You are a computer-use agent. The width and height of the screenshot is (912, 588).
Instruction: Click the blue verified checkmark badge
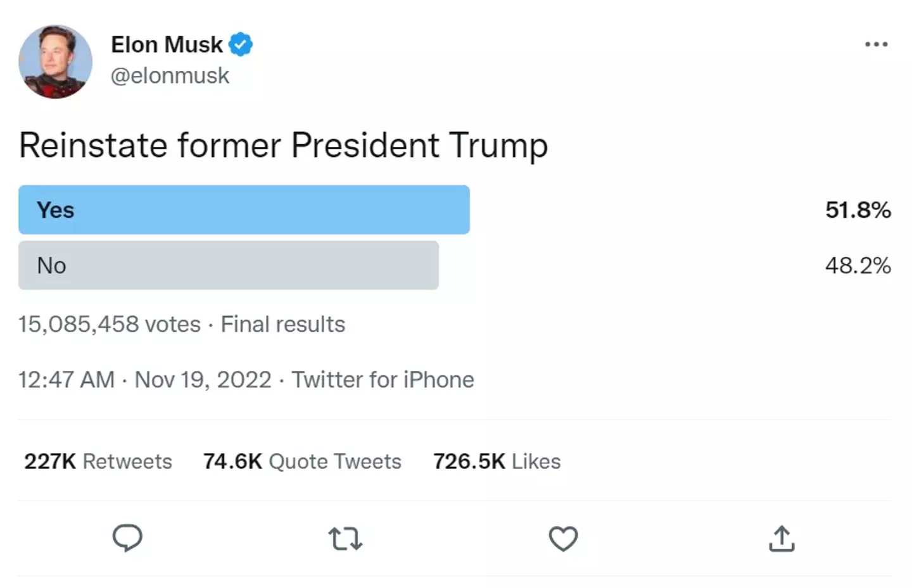click(241, 44)
